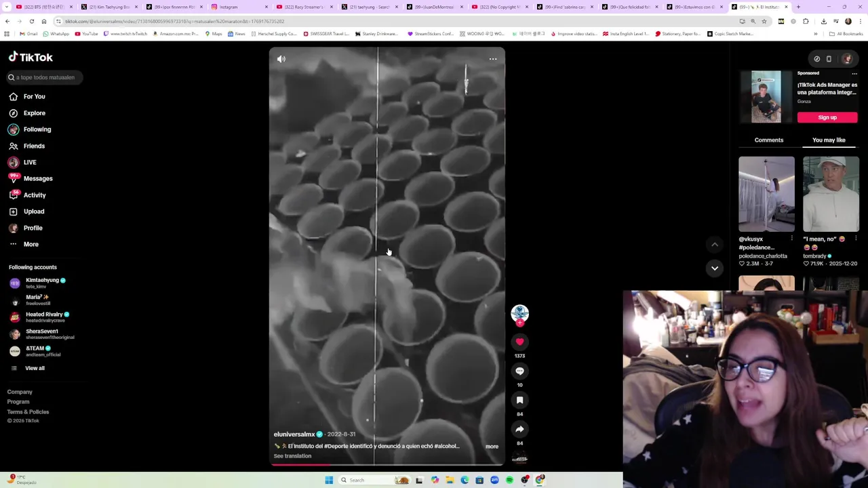The image size is (868, 488).
Task: Open File Explorer from the taskbar
Action: click(450, 480)
